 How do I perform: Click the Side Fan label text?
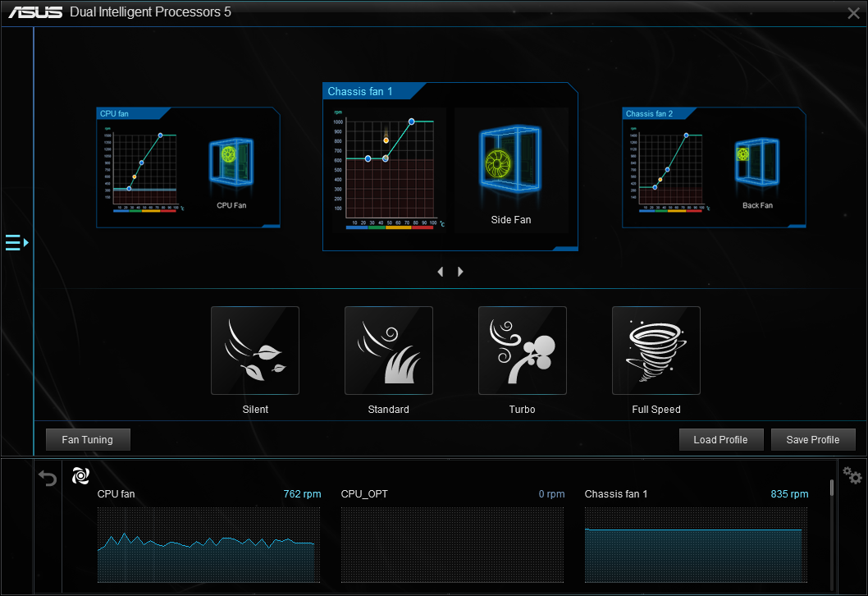pos(511,220)
